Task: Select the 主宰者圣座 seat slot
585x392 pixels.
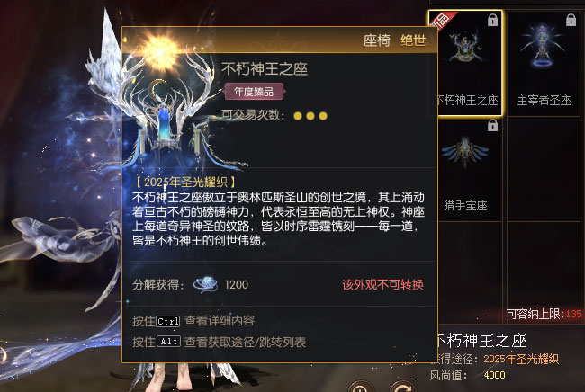Action: coord(544,63)
